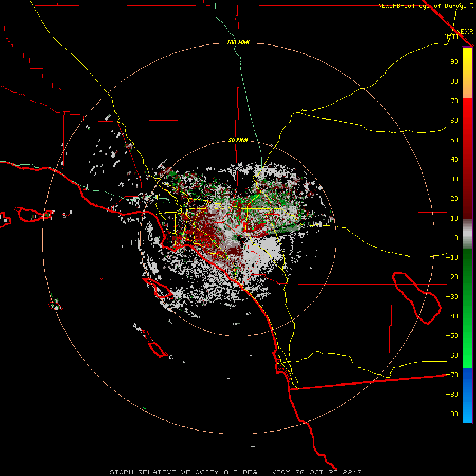Click the positive "50" scale label
This screenshot has width=476, height=476.
click(454, 140)
